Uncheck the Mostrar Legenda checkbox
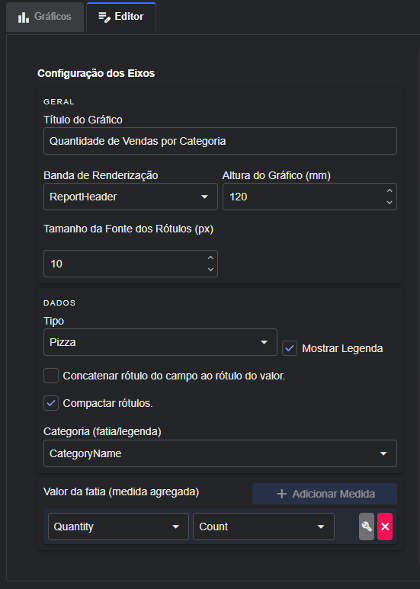The image size is (420, 589). click(x=289, y=348)
